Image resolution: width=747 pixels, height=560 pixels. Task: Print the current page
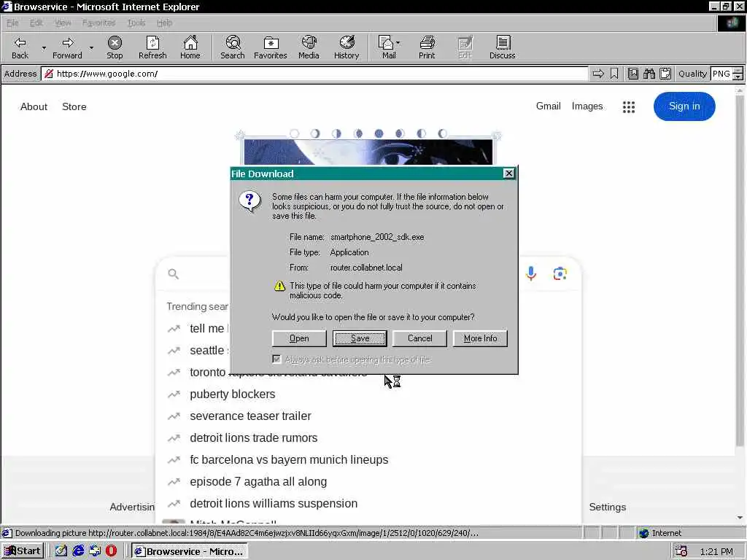click(x=427, y=47)
